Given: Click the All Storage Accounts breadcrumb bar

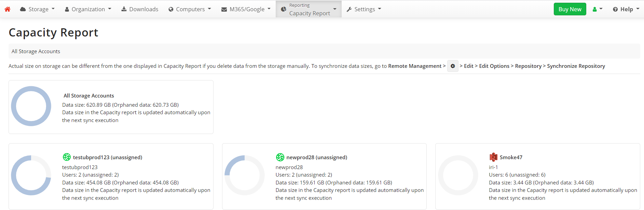Looking at the screenshot, I should [x=324, y=51].
